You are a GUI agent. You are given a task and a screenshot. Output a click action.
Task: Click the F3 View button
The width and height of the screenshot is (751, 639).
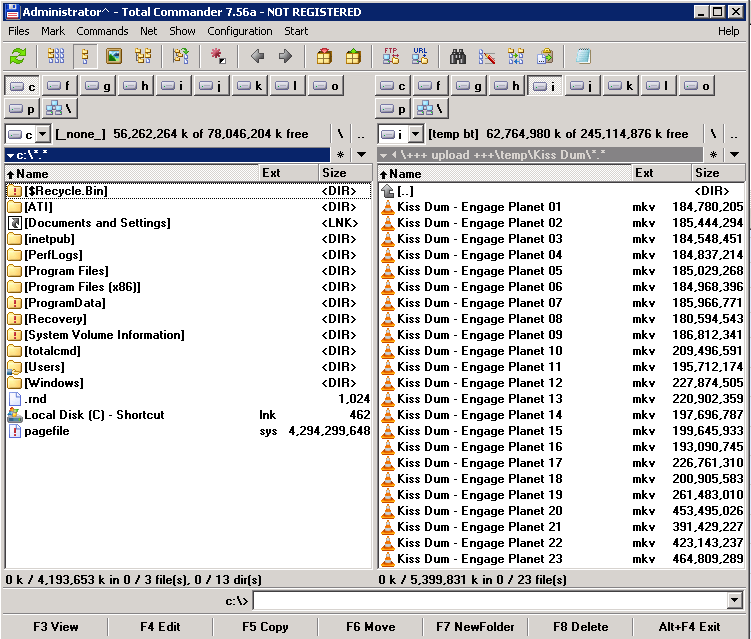click(56, 627)
